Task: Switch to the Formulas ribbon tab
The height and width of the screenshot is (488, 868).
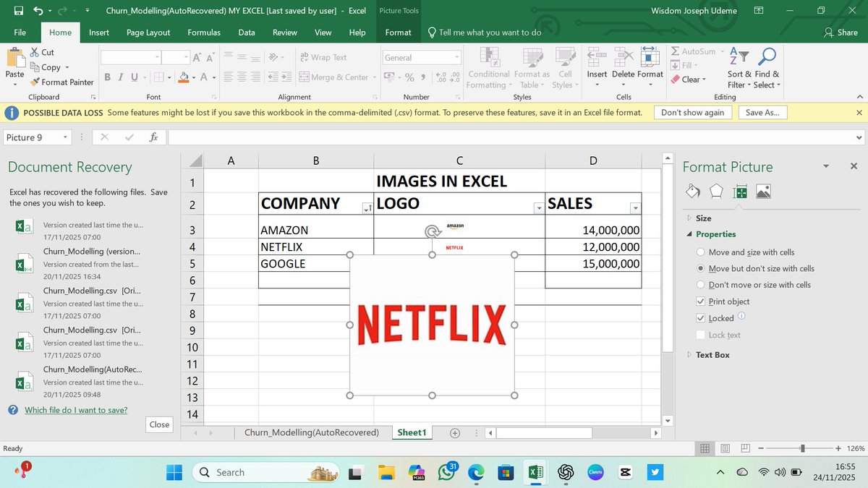Action: [x=204, y=32]
